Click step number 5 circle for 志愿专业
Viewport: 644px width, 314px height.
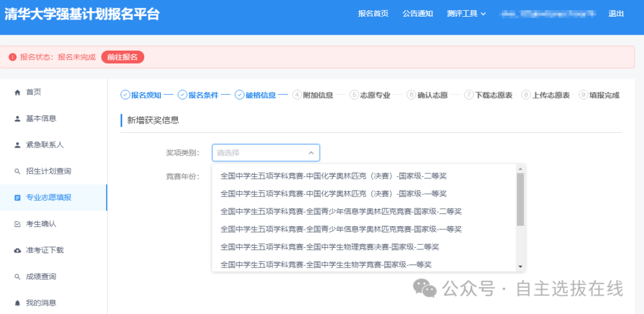(x=354, y=95)
